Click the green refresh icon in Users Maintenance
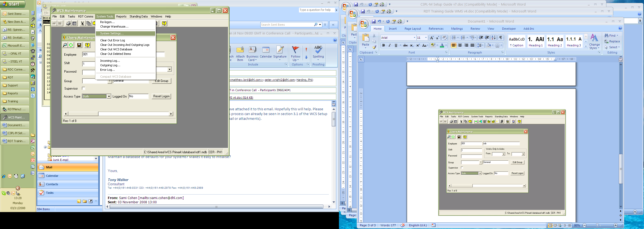 (71, 45)
